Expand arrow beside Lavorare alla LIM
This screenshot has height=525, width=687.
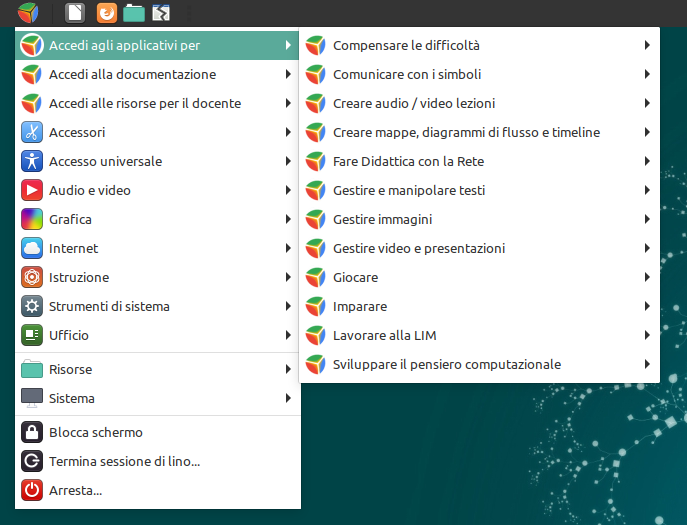pos(647,335)
